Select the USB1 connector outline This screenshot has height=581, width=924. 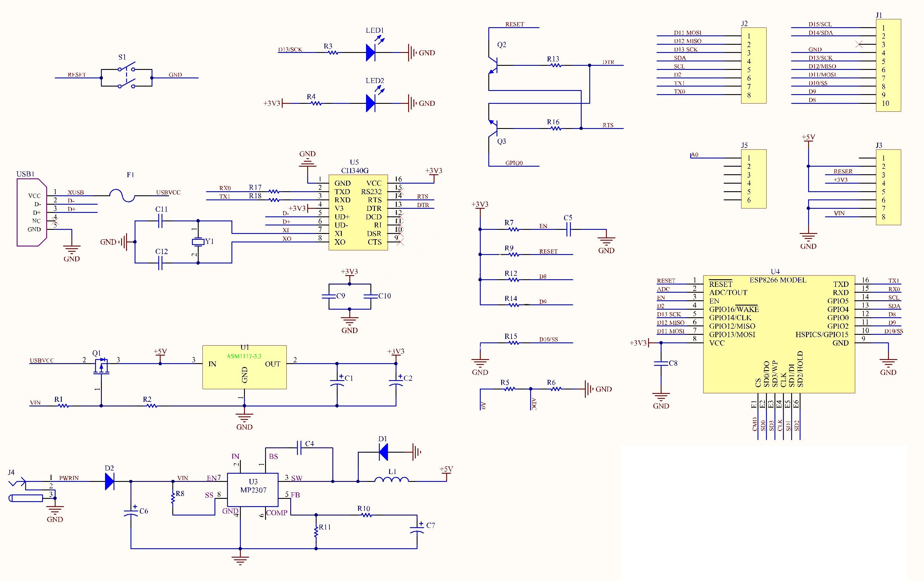(32, 213)
